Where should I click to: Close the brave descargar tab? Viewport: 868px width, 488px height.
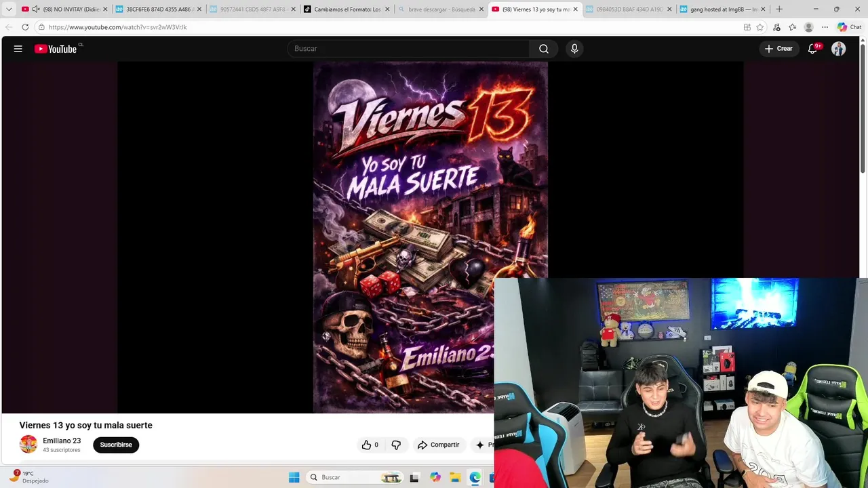click(481, 9)
